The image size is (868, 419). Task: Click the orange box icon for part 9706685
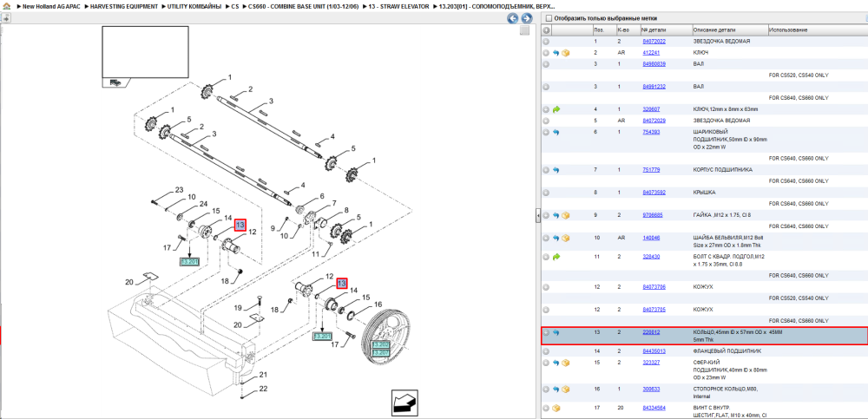click(x=566, y=215)
